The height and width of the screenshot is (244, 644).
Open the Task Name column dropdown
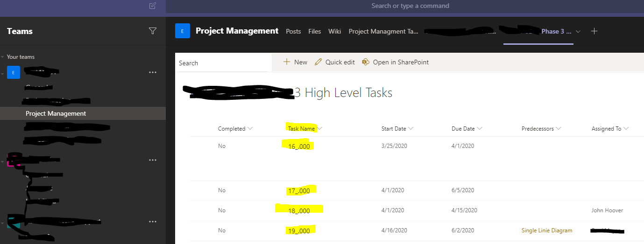320,129
